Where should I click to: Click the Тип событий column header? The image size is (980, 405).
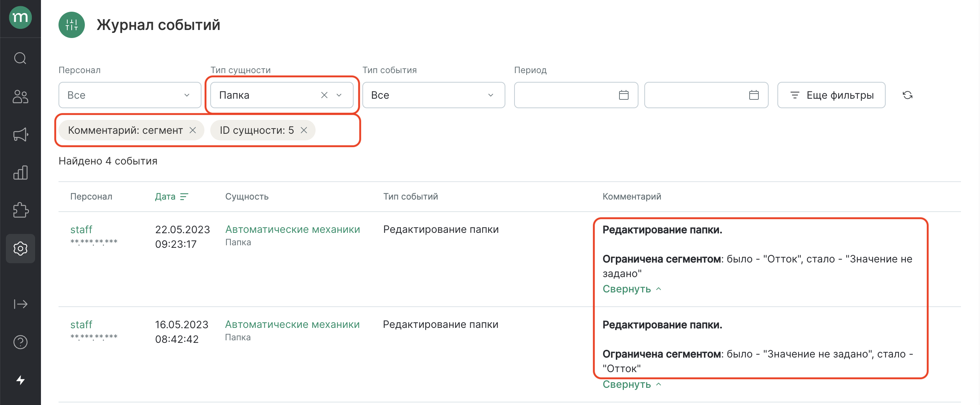(x=411, y=197)
